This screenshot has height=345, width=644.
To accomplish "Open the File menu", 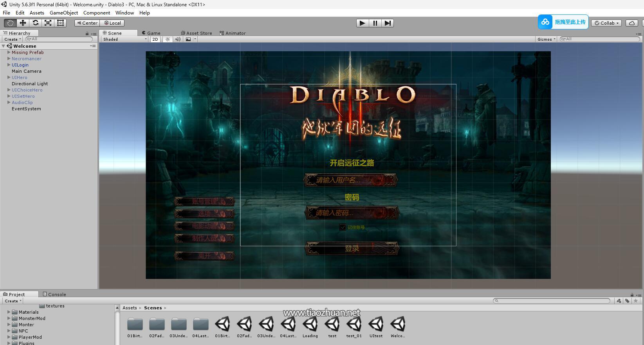I will (x=6, y=13).
